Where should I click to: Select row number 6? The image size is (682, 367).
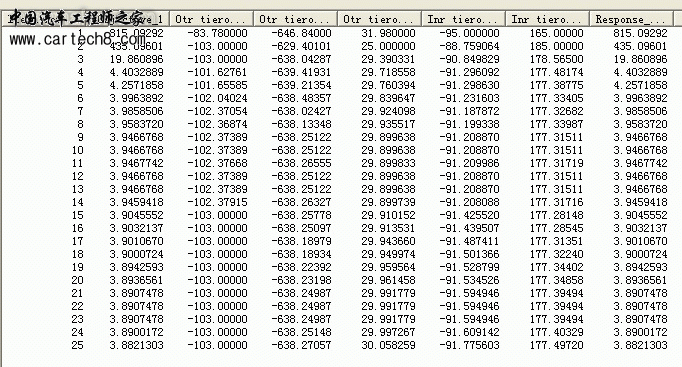(80, 98)
